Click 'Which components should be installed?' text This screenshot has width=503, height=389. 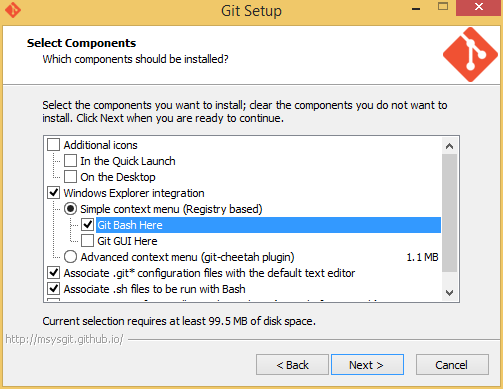point(135,59)
